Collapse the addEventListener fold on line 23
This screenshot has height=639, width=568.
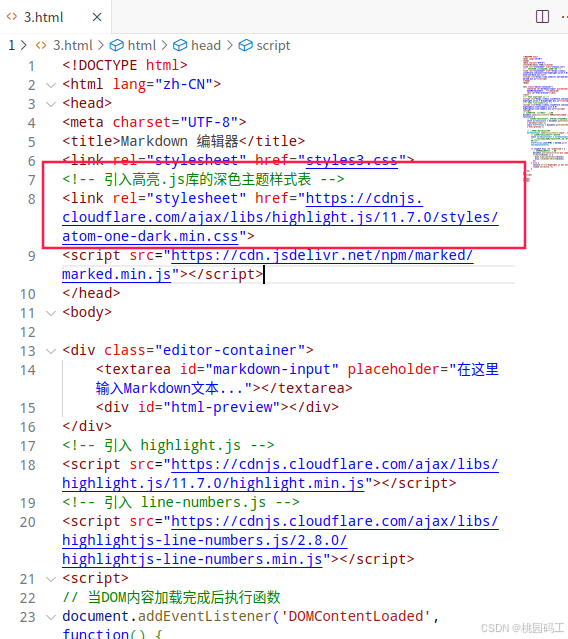(51, 617)
